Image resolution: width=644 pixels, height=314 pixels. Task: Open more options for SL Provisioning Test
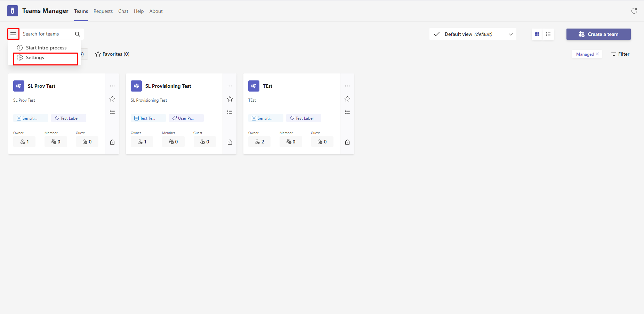point(230,86)
